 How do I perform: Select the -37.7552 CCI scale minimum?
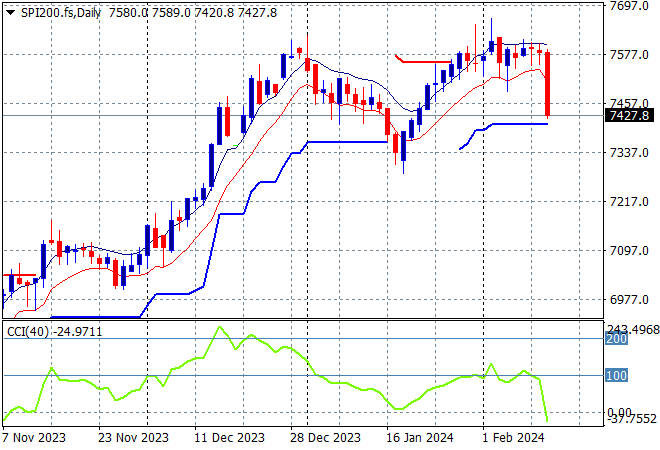pos(632,419)
